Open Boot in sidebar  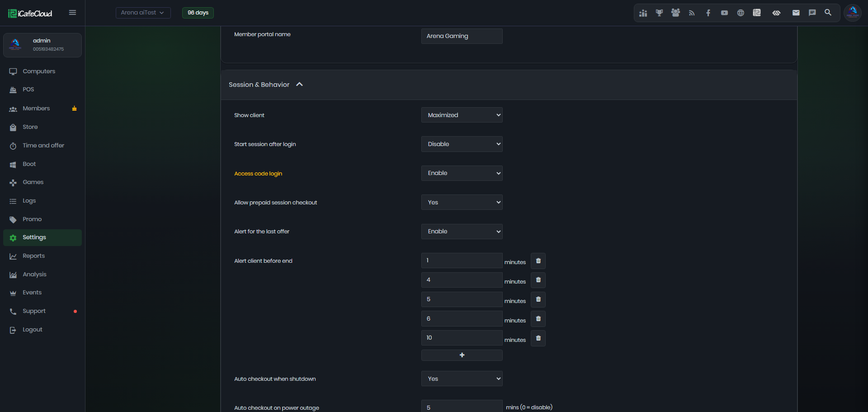[42, 164]
